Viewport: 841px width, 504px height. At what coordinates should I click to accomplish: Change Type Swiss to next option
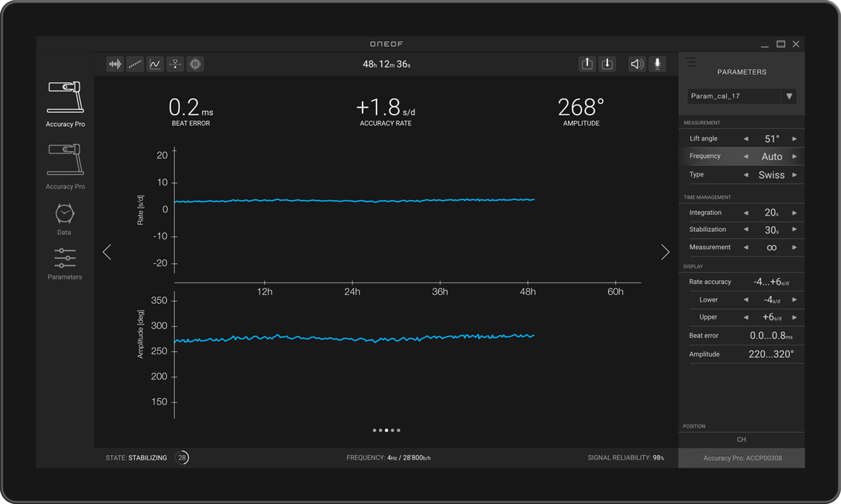click(x=794, y=175)
